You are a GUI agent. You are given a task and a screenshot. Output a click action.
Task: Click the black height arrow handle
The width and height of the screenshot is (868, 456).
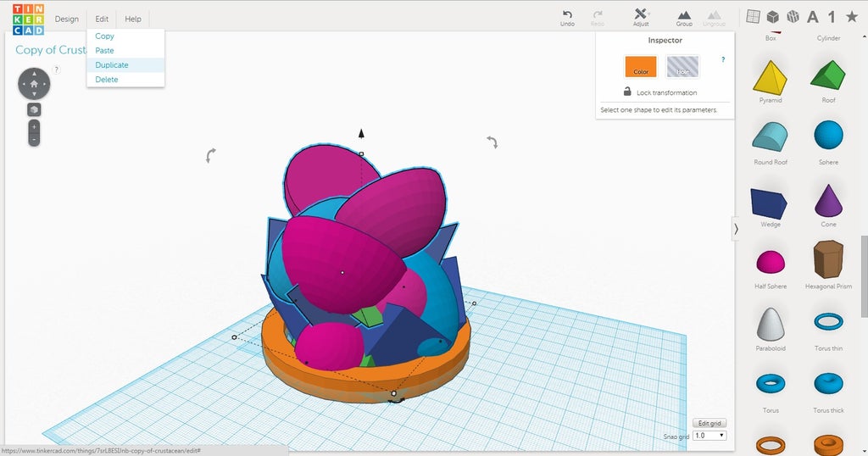[x=361, y=133]
